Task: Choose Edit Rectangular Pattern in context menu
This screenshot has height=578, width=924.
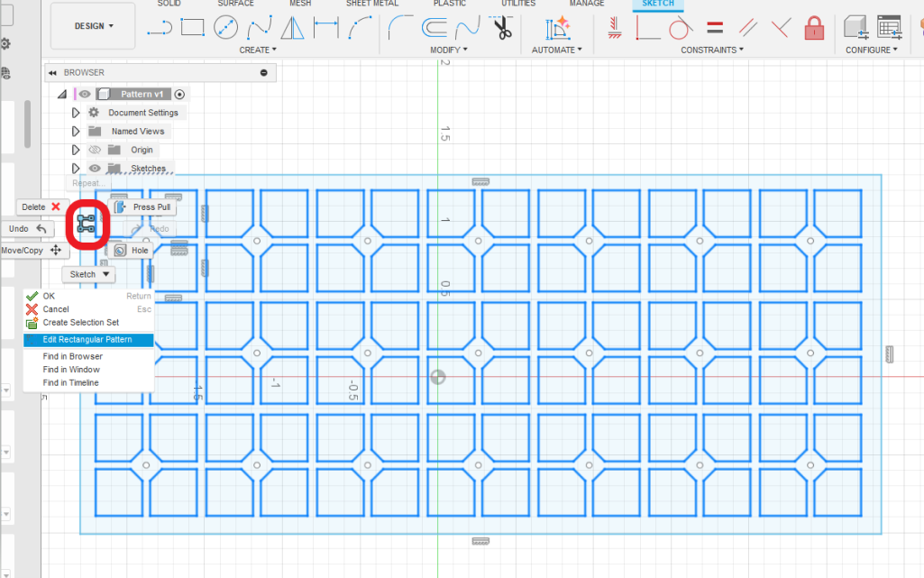Action: (x=88, y=340)
